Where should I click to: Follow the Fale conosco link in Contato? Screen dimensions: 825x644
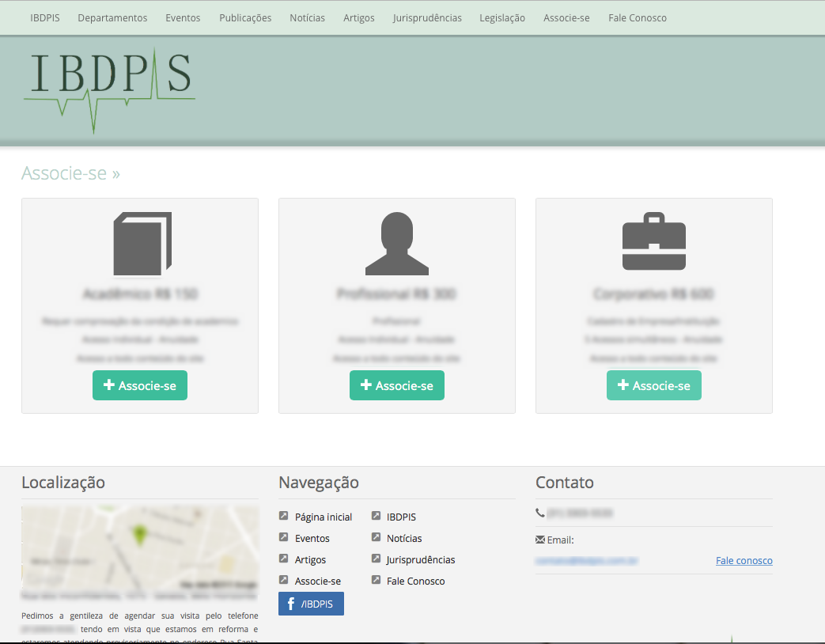[x=744, y=560]
